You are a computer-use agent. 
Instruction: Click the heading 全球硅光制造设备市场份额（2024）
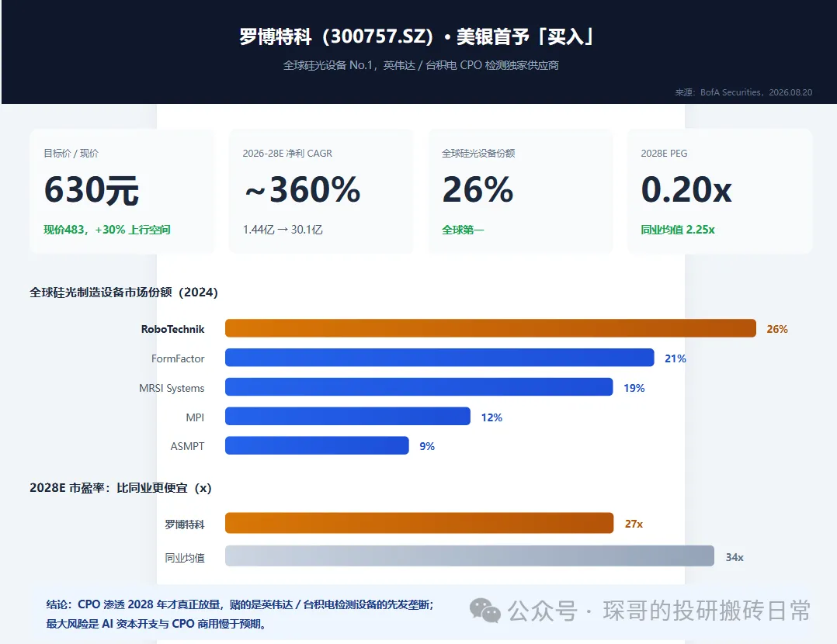124,293
